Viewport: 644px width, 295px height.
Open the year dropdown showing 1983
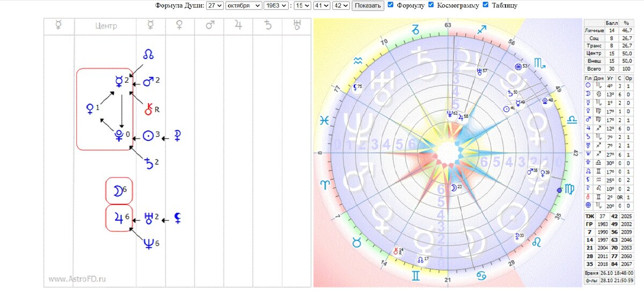point(276,5)
